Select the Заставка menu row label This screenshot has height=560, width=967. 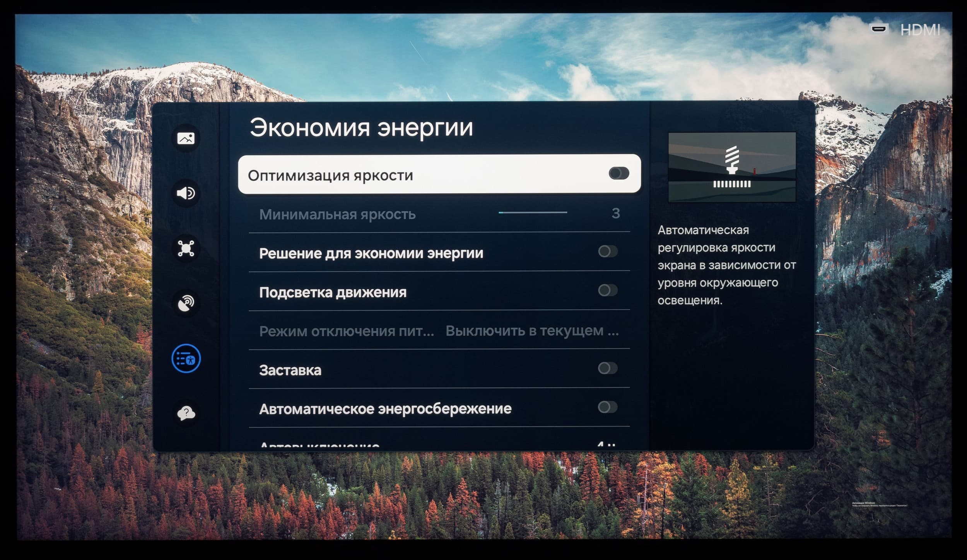[x=290, y=370]
